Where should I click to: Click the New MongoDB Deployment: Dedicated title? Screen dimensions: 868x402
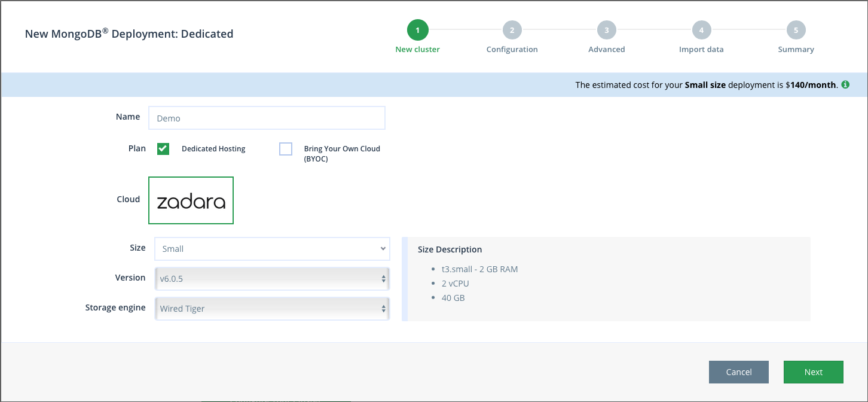[129, 33]
